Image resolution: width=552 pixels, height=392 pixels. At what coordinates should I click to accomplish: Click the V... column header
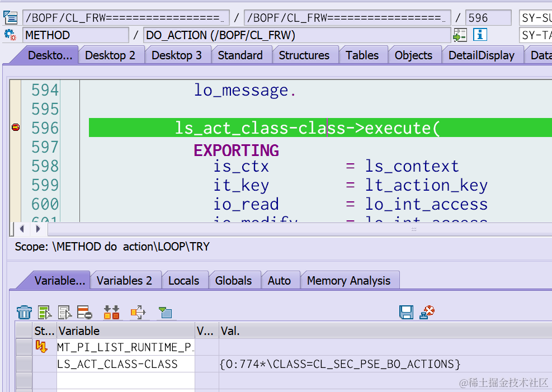click(x=206, y=331)
